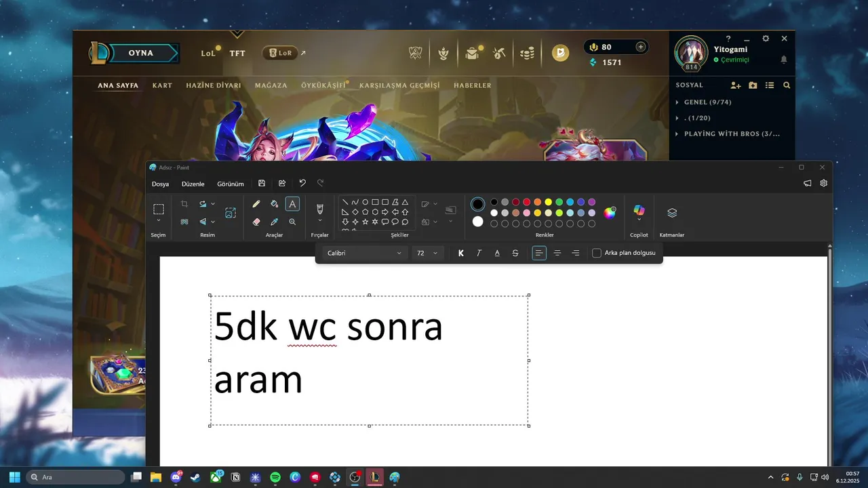Click add friend icon in League social panel
This screenshot has height=488, width=868.
736,85
